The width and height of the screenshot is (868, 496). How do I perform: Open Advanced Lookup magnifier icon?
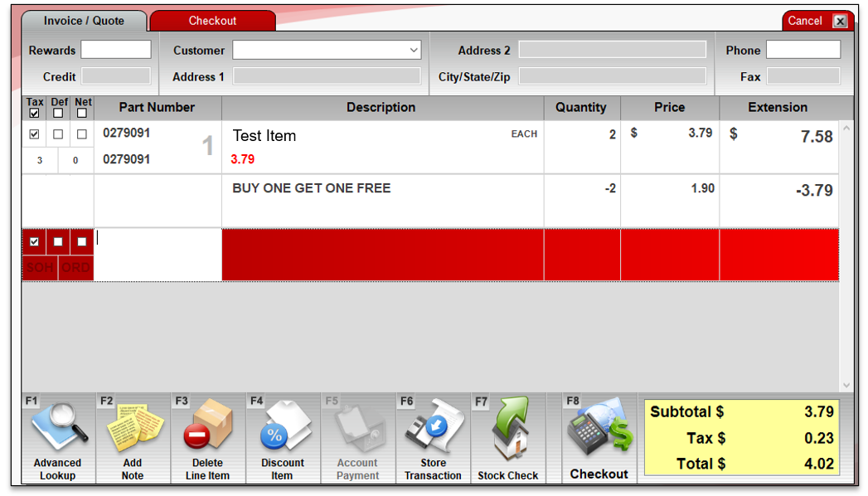[x=58, y=428]
